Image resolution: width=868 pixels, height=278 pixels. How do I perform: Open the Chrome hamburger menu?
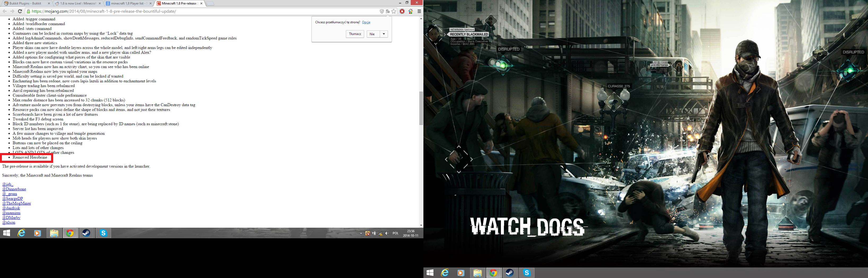point(419,11)
